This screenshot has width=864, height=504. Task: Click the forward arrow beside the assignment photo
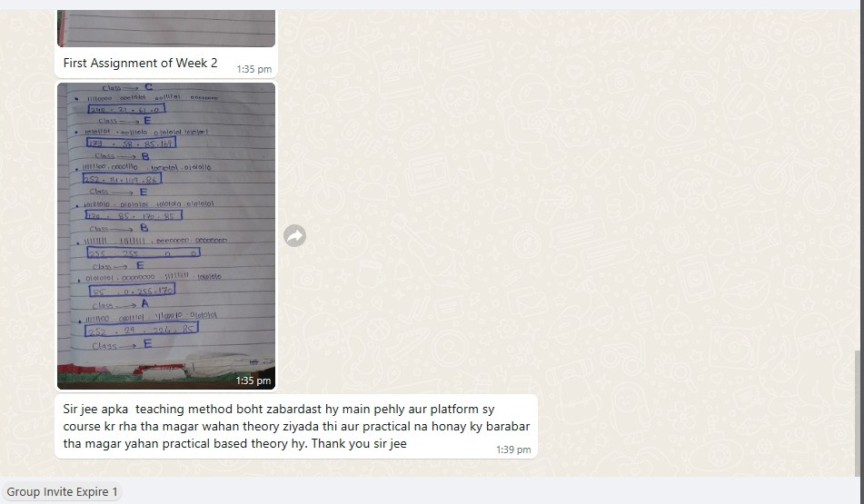click(294, 236)
